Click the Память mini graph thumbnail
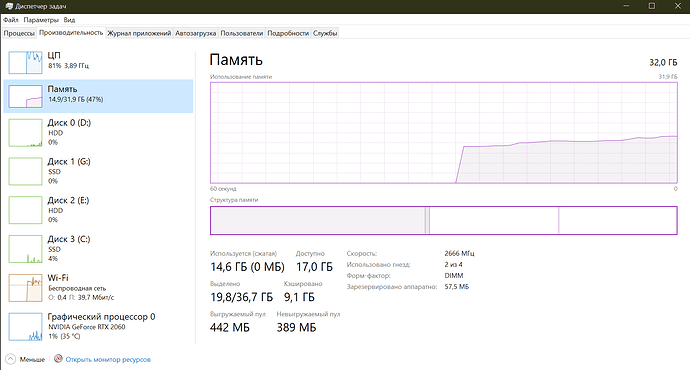 click(26, 96)
